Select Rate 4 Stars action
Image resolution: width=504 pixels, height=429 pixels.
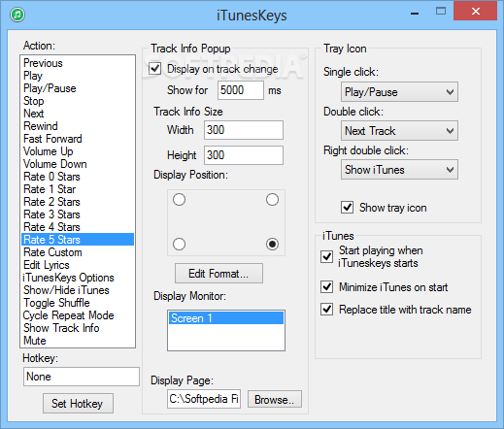pos(78,227)
